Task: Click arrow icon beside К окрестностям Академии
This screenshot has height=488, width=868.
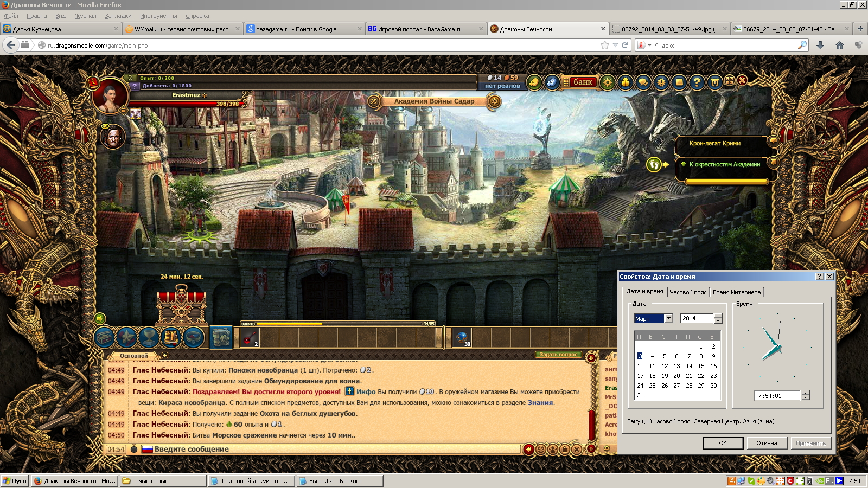Action: pos(774,162)
